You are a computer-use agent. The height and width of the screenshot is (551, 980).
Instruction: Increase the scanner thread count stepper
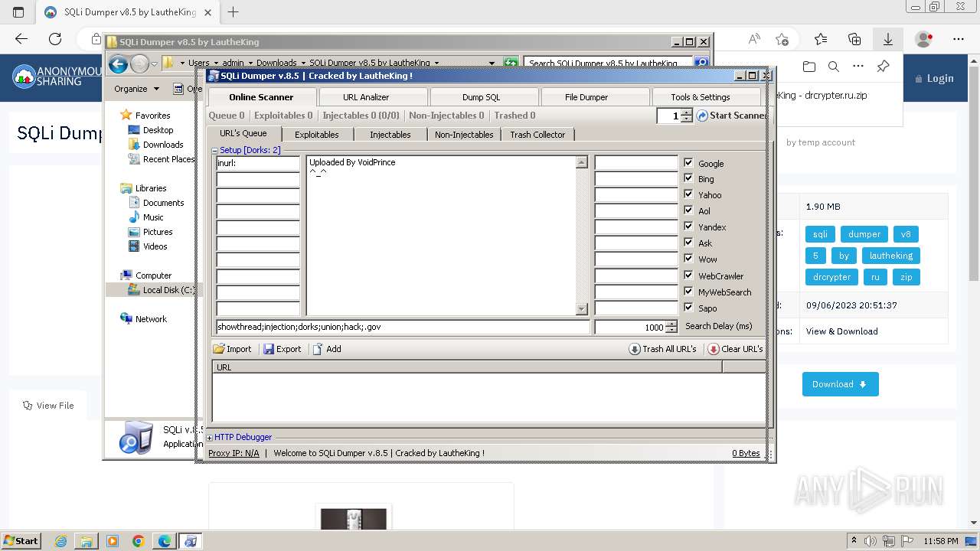(687, 112)
